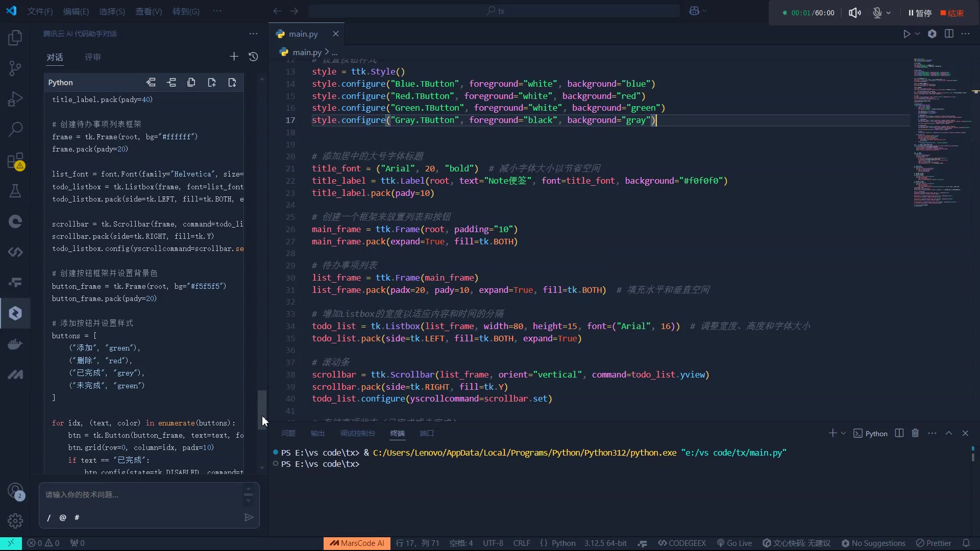Toggle the recording microphone
The width and height of the screenshot is (980, 551).
(877, 13)
